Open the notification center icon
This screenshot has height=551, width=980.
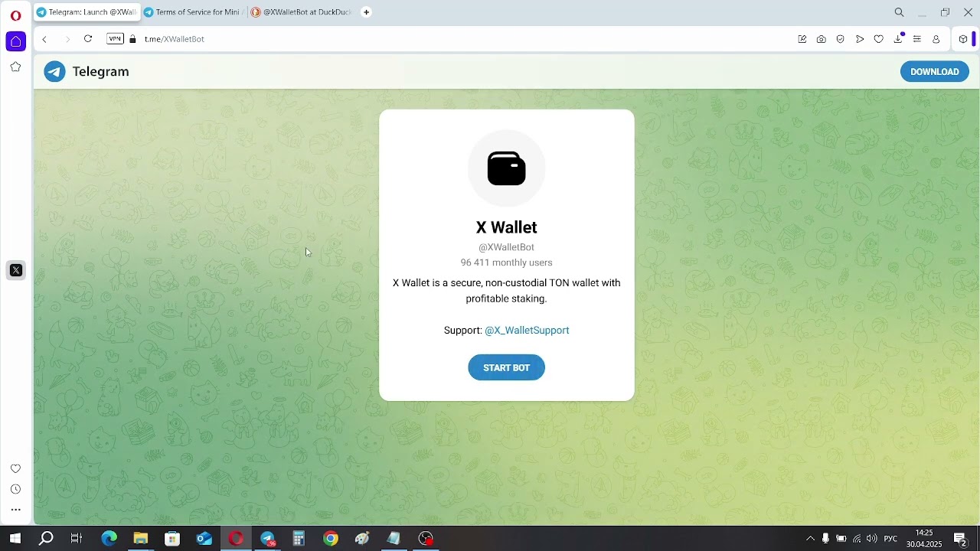[961, 539]
